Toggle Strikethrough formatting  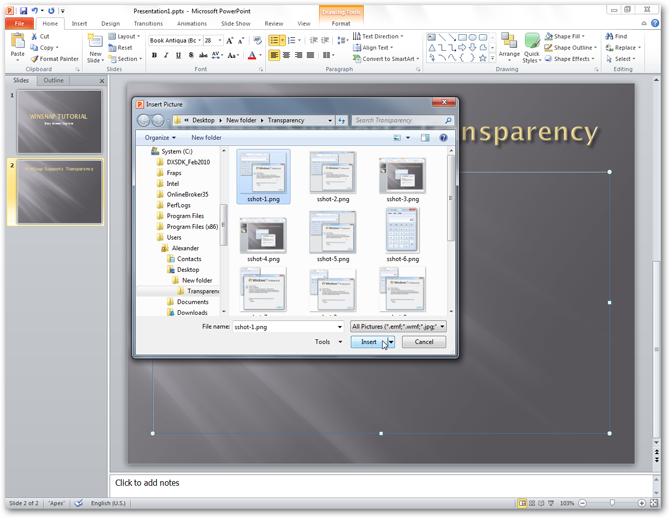(203, 55)
